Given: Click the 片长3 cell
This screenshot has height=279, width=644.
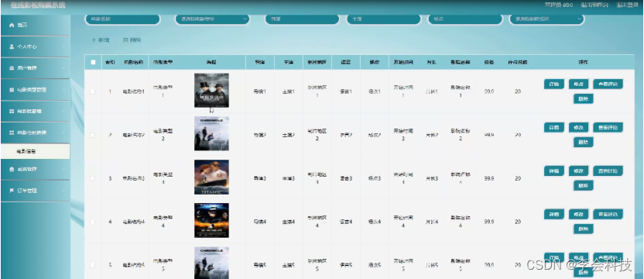Looking at the screenshot, I should (x=431, y=178).
